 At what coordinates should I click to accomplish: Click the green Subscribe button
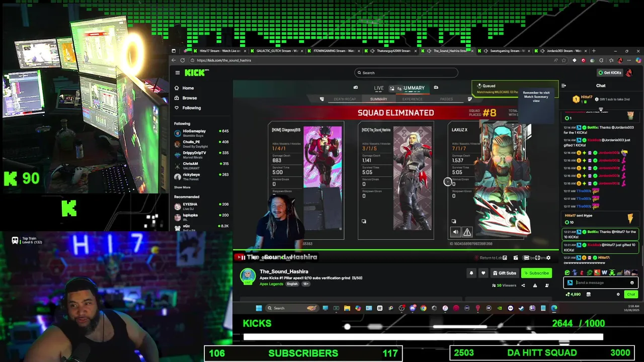(x=536, y=273)
